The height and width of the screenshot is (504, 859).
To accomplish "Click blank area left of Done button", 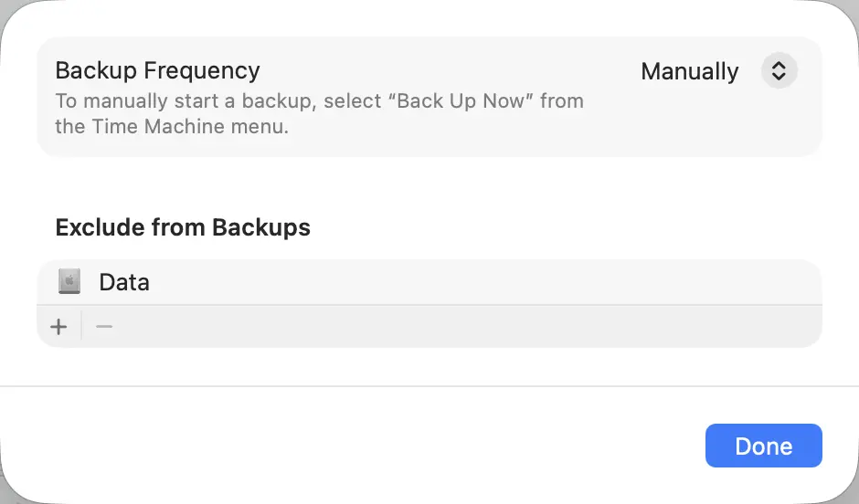I will tap(366, 446).
